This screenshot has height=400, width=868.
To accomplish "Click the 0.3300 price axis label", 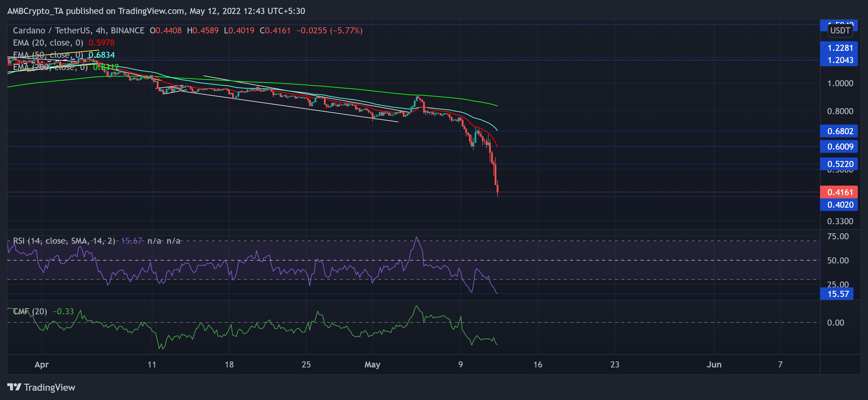I will (840, 221).
